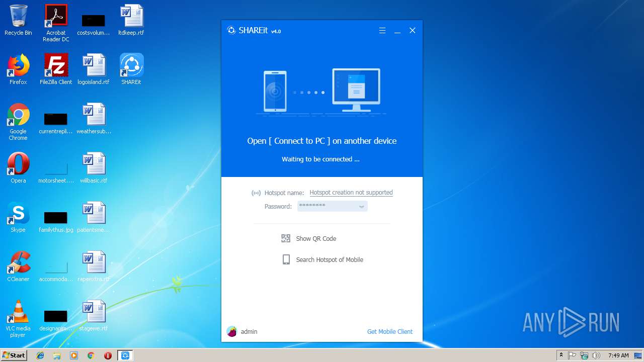Screen dimensions: 644x362
Task: Select the SHAREit desktop shortcut
Action: pos(131,69)
